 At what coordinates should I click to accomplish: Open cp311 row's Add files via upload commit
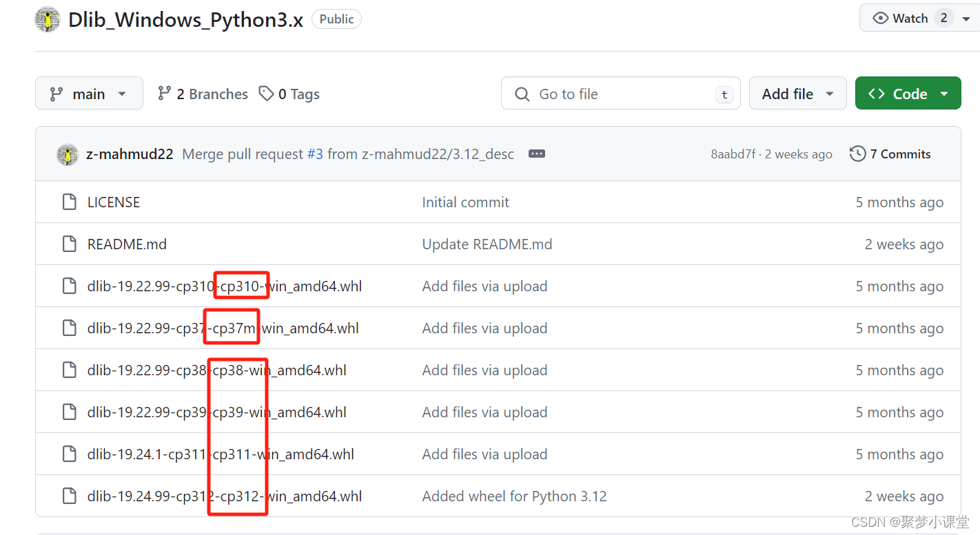485,454
